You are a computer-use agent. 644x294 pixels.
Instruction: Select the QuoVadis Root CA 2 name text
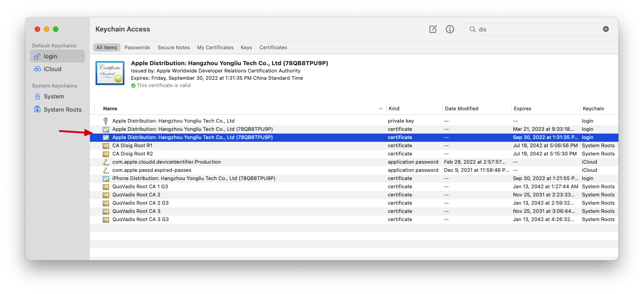[x=136, y=195]
